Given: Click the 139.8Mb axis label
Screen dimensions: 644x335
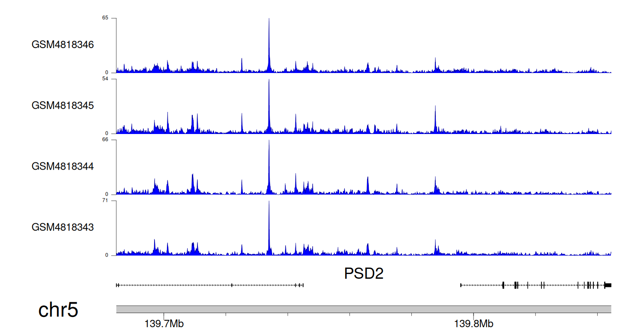Looking at the screenshot, I should pyautogui.click(x=474, y=323).
